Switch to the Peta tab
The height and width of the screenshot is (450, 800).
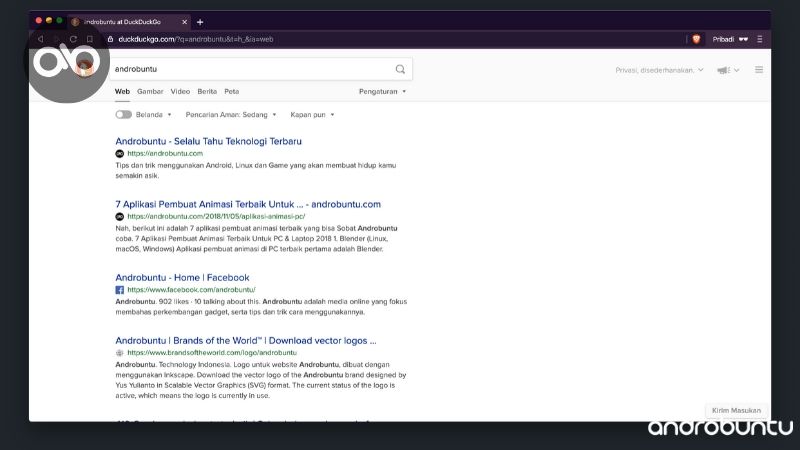coord(232,92)
